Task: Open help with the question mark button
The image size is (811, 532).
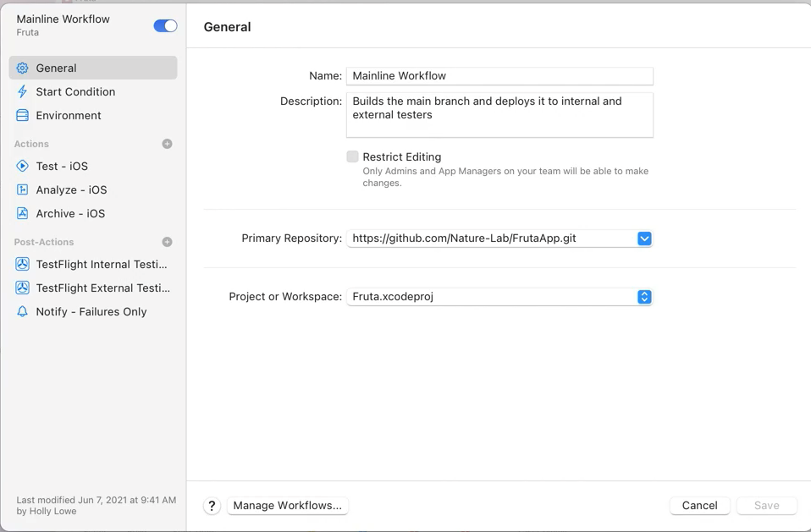Action: coord(212,506)
